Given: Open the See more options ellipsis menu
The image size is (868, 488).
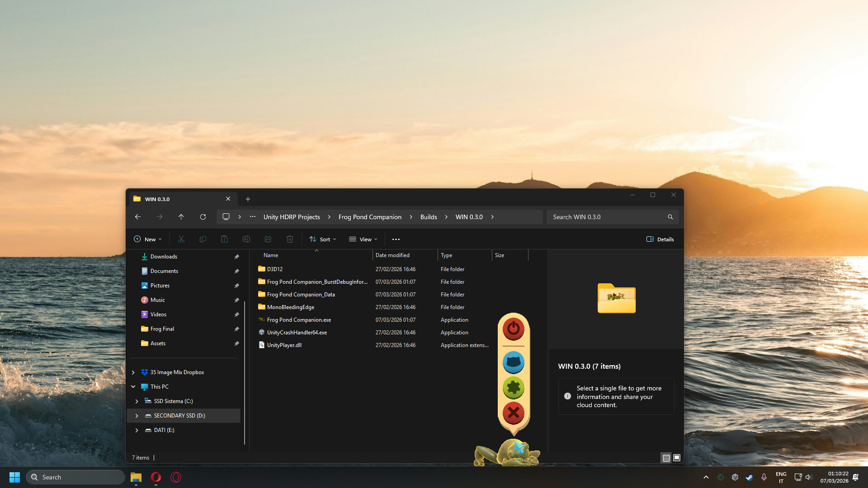Looking at the screenshot, I should tap(396, 239).
